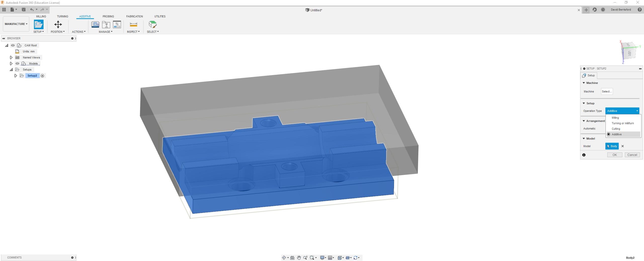Collapse the Setups tree node
Image resolution: width=644 pixels, height=261 pixels.
pyautogui.click(x=11, y=70)
